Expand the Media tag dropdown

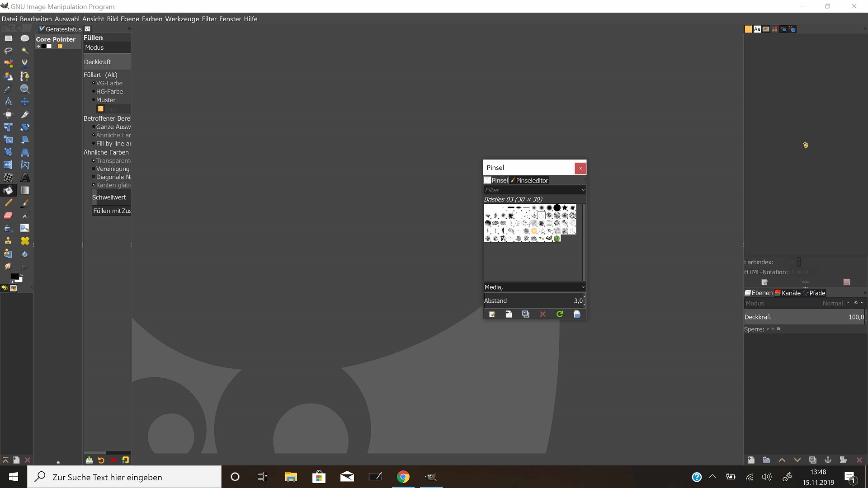click(583, 287)
